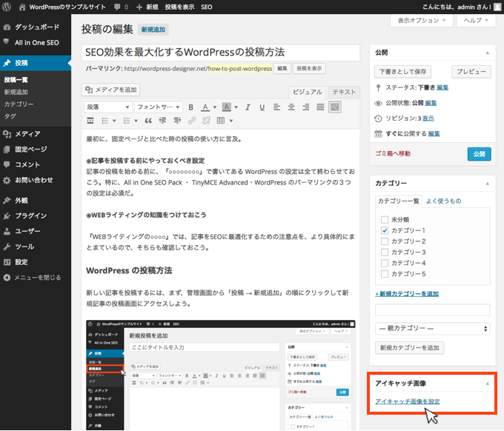Toggle underline formatting in editor toolbar
Viewport: 504px width, 431px height.
click(x=262, y=107)
